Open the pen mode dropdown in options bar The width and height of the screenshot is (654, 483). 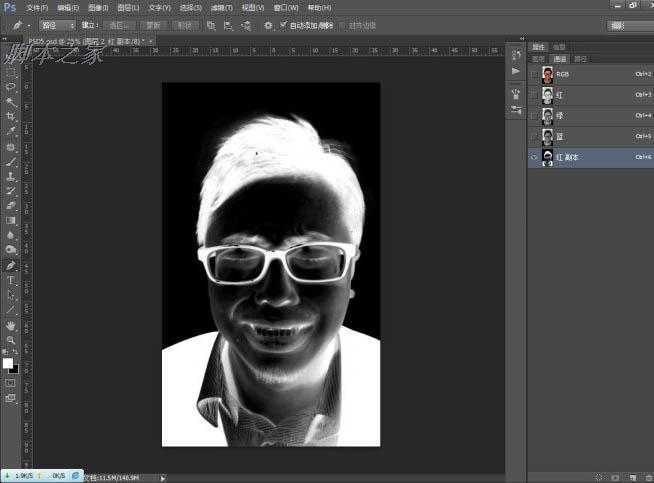[59, 24]
